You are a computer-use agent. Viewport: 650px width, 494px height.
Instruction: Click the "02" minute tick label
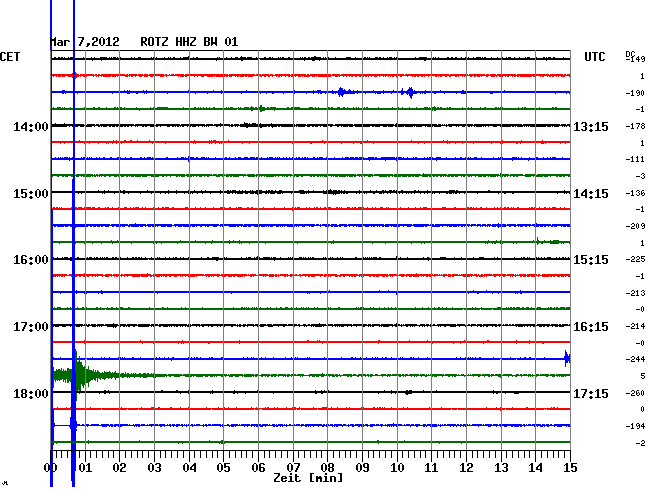[x=119, y=468]
